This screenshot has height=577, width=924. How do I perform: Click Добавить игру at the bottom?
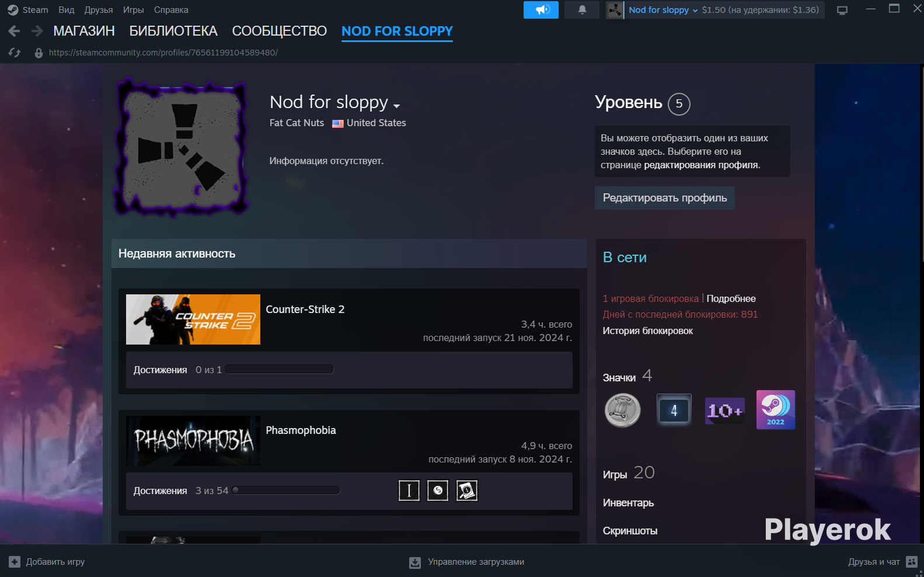coord(55,562)
